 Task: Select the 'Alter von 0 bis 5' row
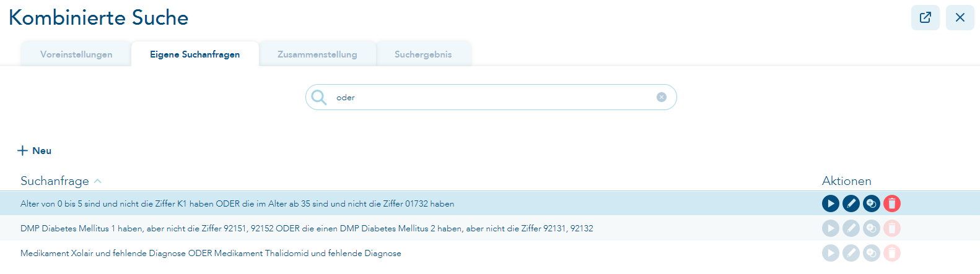click(x=490, y=203)
